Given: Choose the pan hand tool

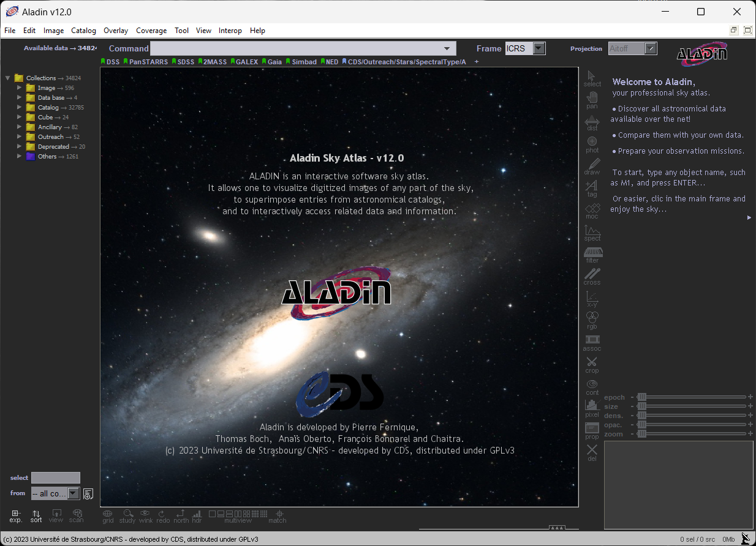Looking at the screenshot, I should pyautogui.click(x=592, y=100).
